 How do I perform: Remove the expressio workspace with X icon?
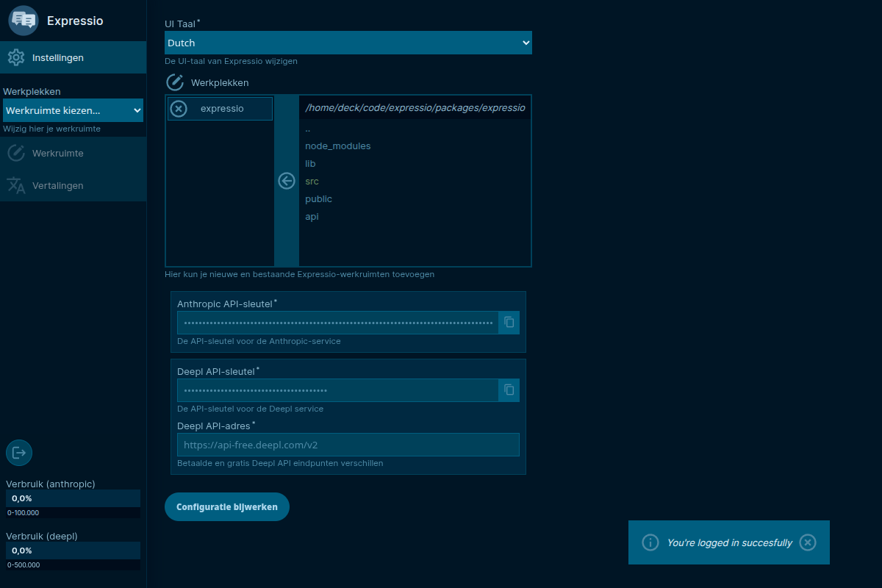[179, 109]
